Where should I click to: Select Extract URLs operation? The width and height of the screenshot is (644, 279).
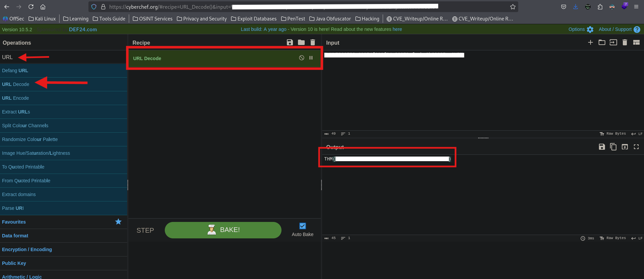coord(64,112)
